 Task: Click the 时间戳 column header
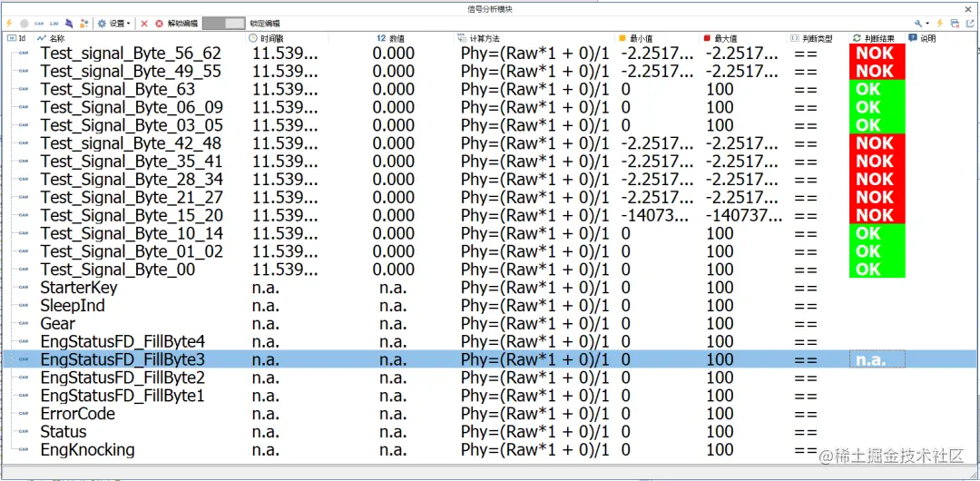[x=289, y=38]
